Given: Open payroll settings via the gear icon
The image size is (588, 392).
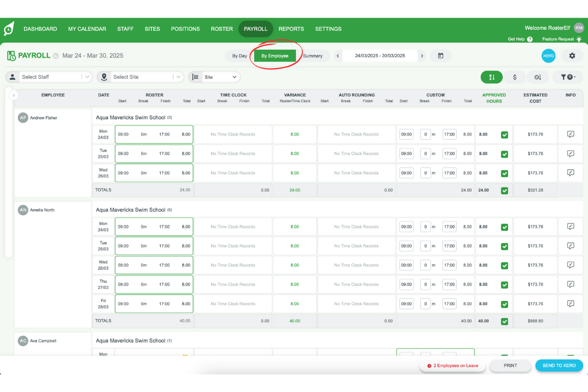Looking at the screenshot, I should [x=572, y=55].
